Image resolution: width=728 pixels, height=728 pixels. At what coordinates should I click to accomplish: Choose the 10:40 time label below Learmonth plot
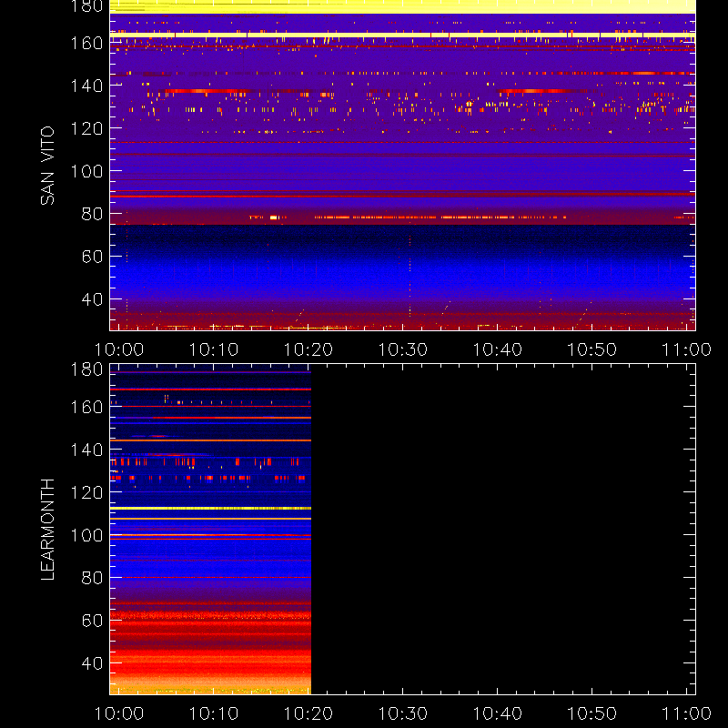pos(497,713)
